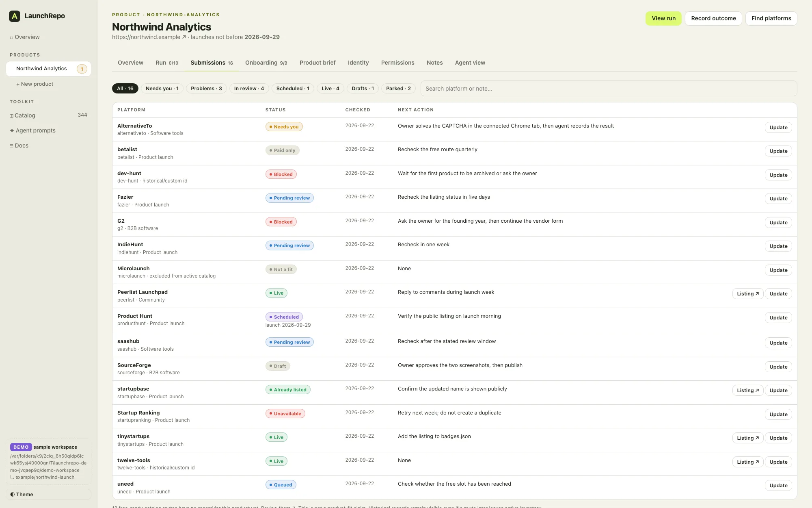The width and height of the screenshot is (812, 508).
Task: Click the Paid only status badge
Action: pos(282,150)
